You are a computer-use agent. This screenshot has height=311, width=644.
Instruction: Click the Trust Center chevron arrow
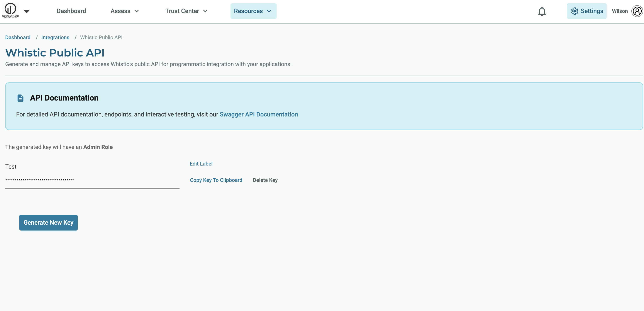pyautogui.click(x=205, y=11)
